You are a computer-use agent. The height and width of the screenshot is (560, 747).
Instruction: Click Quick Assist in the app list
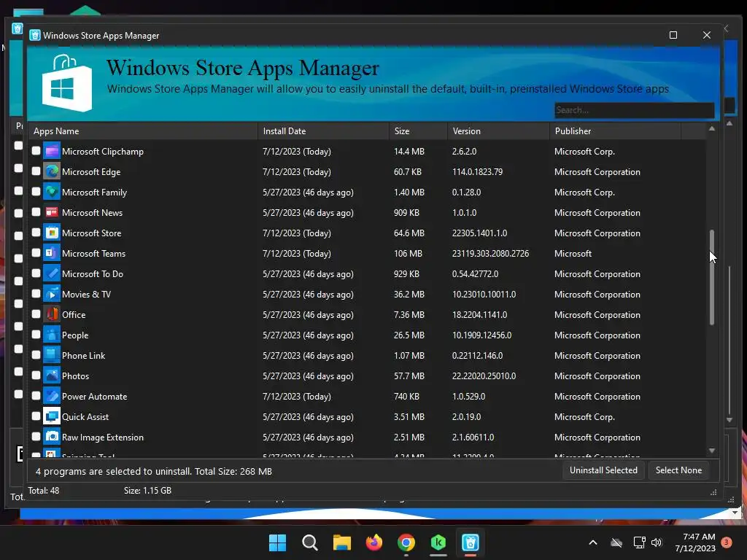pyautogui.click(x=85, y=416)
